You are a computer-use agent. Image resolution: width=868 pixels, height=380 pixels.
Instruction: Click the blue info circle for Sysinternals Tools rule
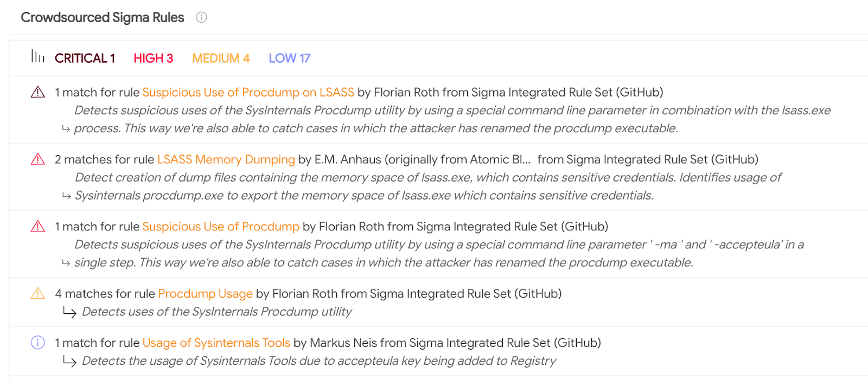pyautogui.click(x=38, y=343)
